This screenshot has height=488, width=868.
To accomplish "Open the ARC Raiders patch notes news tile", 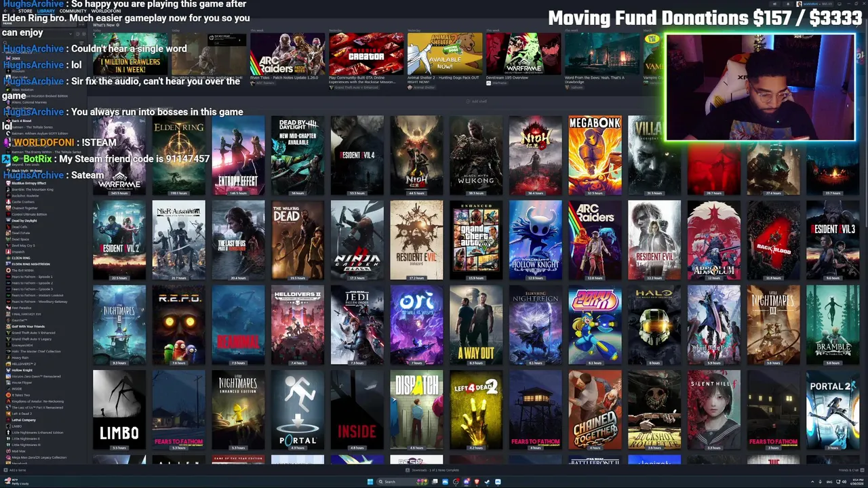I will click(x=288, y=54).
